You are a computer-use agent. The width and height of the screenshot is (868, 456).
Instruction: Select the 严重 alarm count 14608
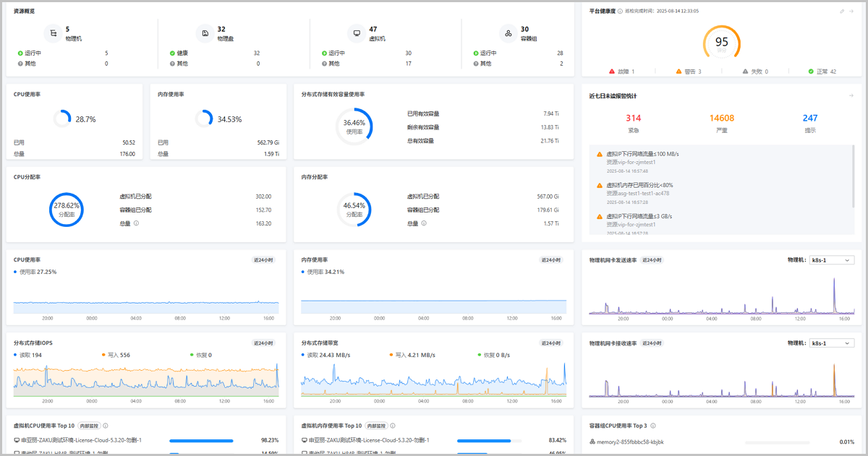721,118
